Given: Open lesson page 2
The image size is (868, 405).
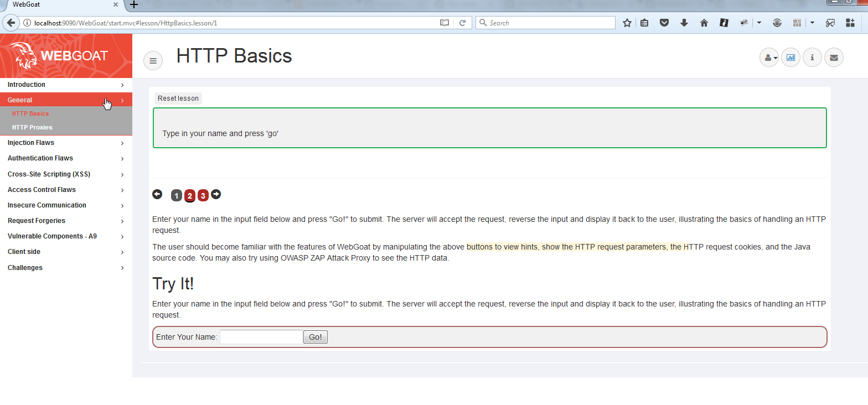Looking at the screenshot, I should tap(190, 196).
